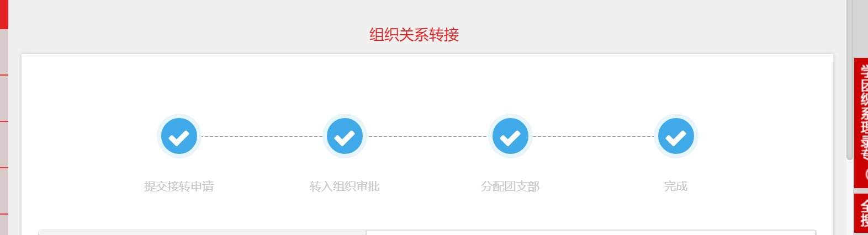Click the red 组织关系转接 page title

tap(414, 35)
